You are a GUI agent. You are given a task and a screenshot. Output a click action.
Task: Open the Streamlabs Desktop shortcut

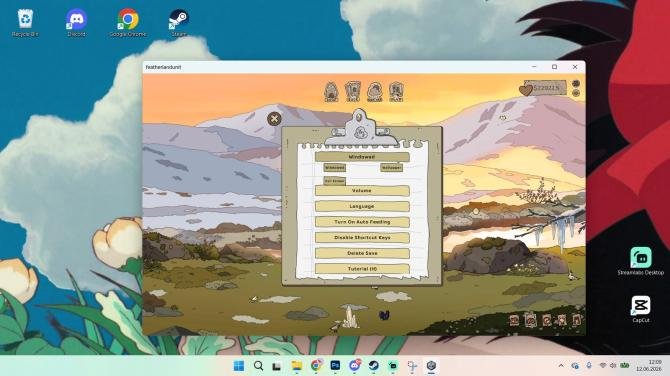pos(641,261)
